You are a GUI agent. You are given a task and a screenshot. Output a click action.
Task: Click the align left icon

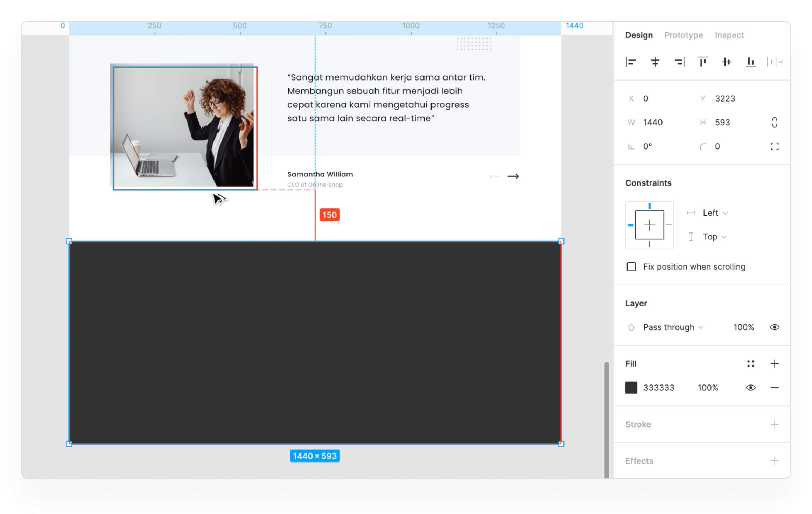(631, 62)
